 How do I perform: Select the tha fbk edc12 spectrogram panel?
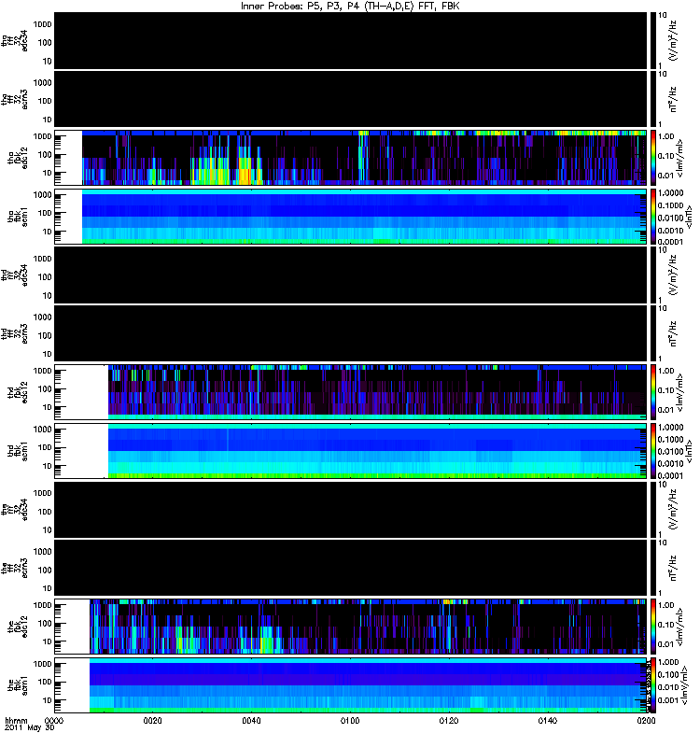(350, 158)
